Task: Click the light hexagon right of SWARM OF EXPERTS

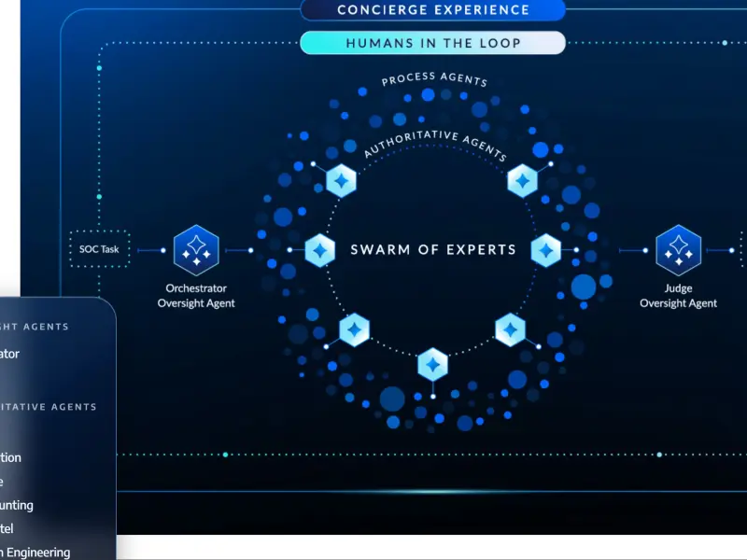Action: (x=546, y=250)
